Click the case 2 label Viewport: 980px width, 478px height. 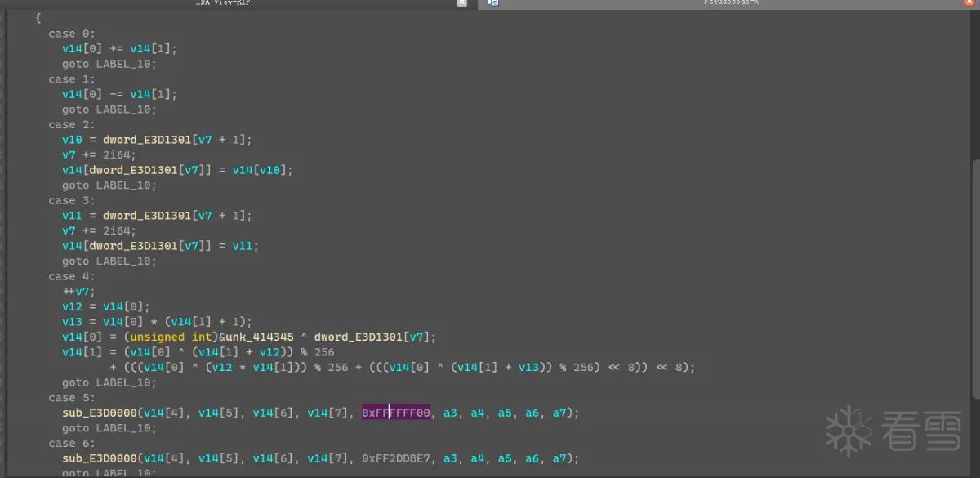72,124
